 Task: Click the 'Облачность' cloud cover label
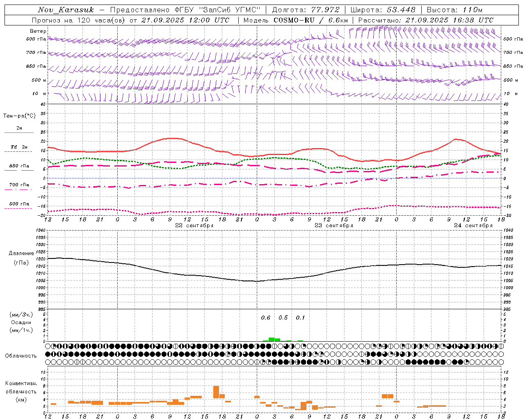21,356
